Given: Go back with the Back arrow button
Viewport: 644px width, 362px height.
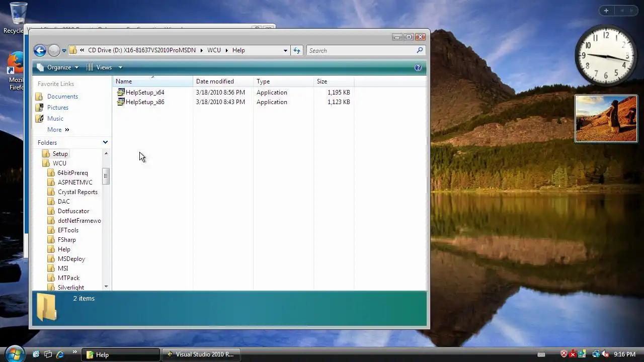Looking at the screenshot, I should (40, 50).
